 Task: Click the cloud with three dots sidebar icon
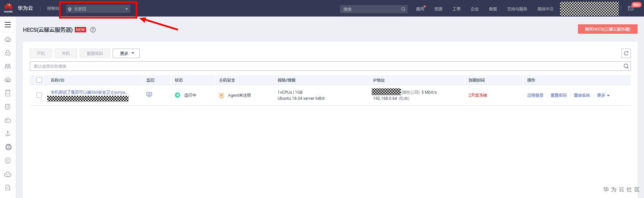8,174
